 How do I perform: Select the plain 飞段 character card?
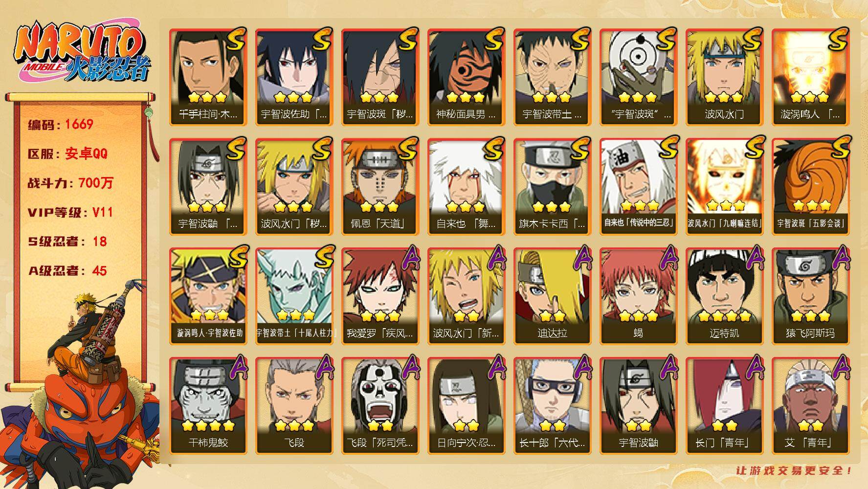click(293, 405)
